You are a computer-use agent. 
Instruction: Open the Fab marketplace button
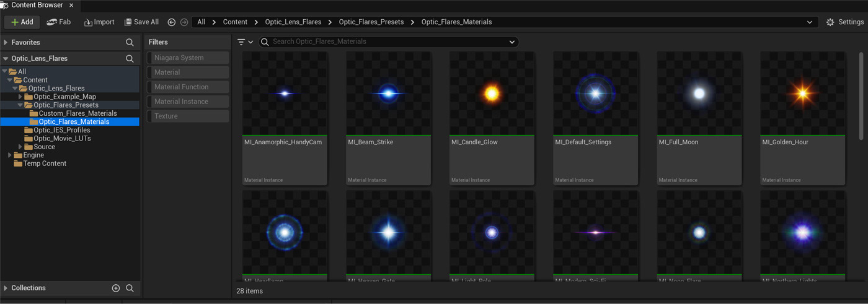click(59, 22)
